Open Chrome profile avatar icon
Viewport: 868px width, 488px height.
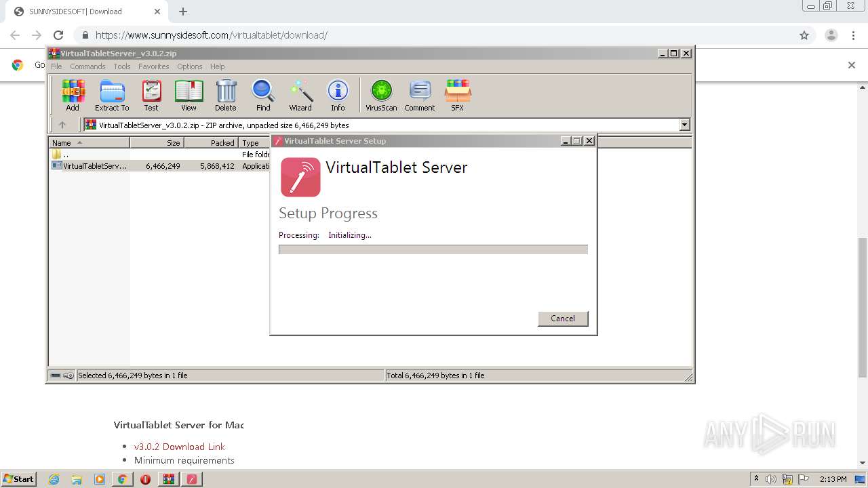[831, 35]
